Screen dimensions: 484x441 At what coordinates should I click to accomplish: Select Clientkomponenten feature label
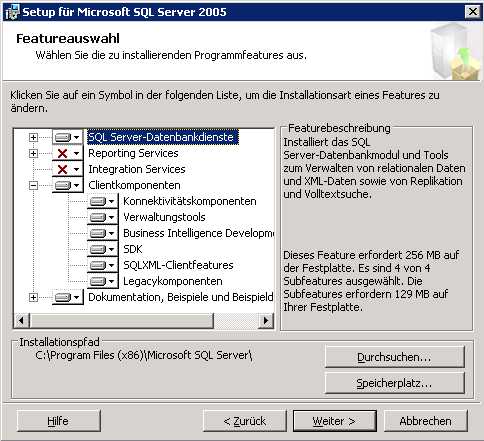(134, 185)
